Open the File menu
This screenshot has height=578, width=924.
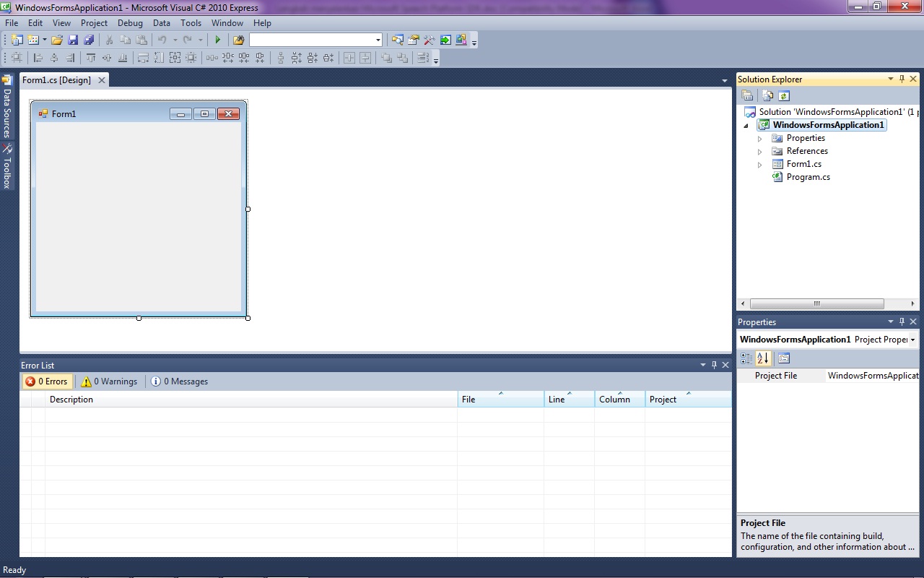click(12, 23)
